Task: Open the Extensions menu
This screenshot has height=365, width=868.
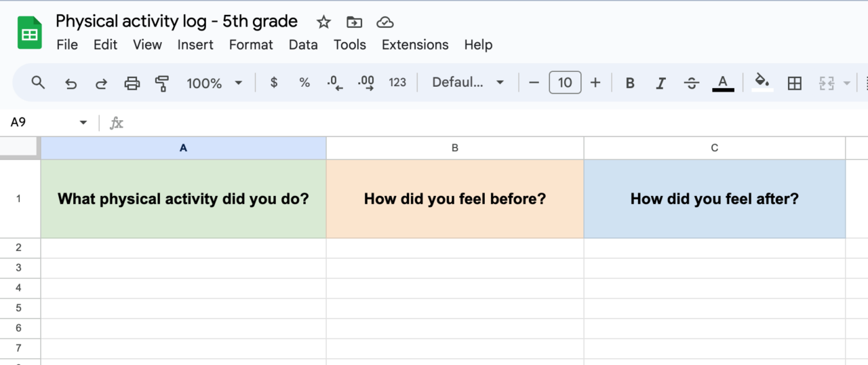Action: (415, 45)
